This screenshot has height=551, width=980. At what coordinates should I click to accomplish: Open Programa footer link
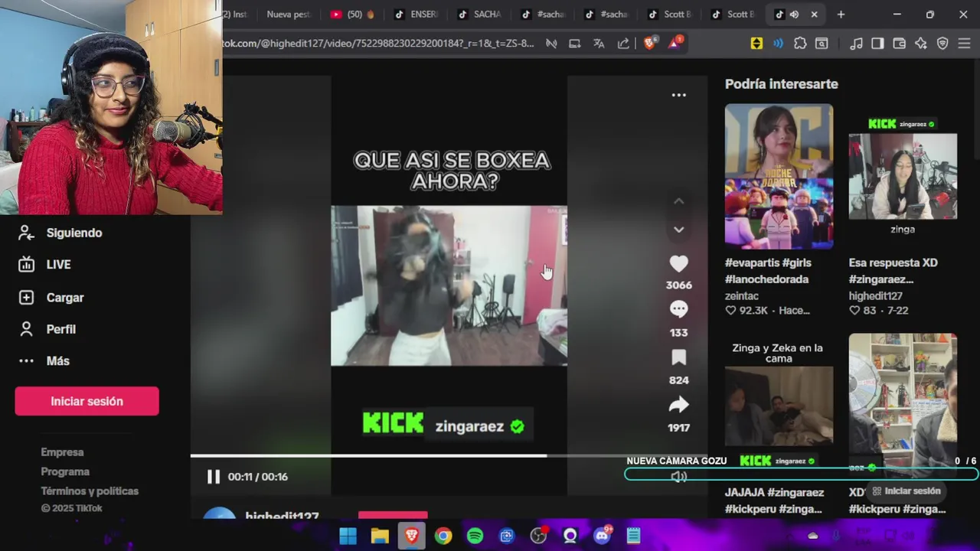click(65, 472)
